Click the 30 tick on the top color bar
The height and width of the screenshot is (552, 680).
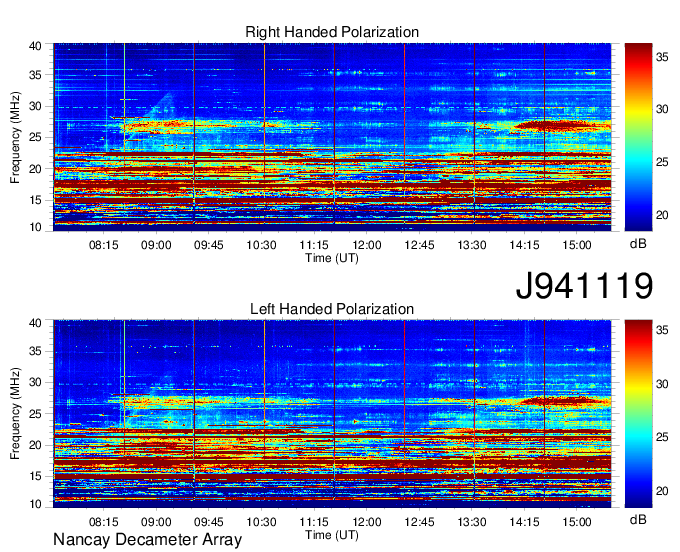point(662,109)
